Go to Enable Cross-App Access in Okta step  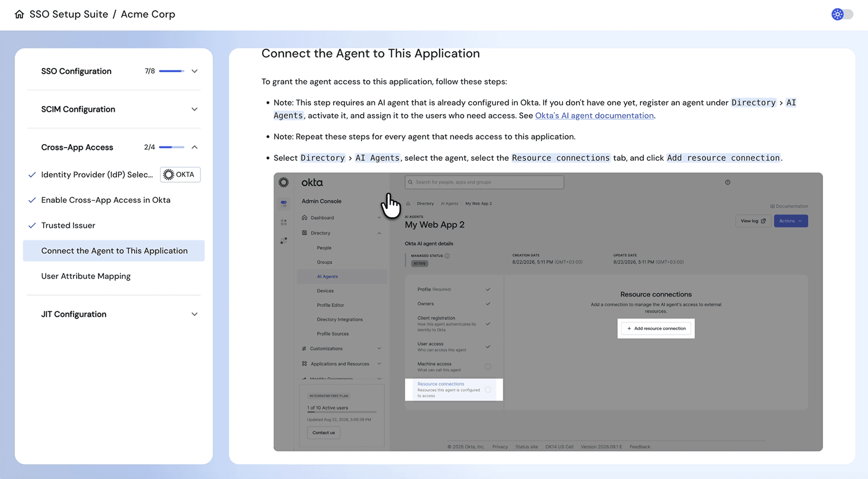[x=106, y=200]
